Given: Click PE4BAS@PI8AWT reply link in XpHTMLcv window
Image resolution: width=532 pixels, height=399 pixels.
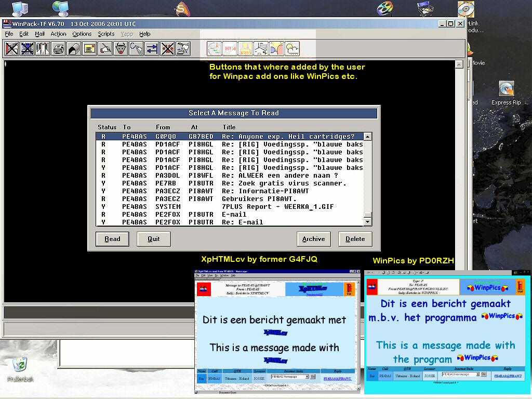Looking at the screenshot, I should [337, 378].
